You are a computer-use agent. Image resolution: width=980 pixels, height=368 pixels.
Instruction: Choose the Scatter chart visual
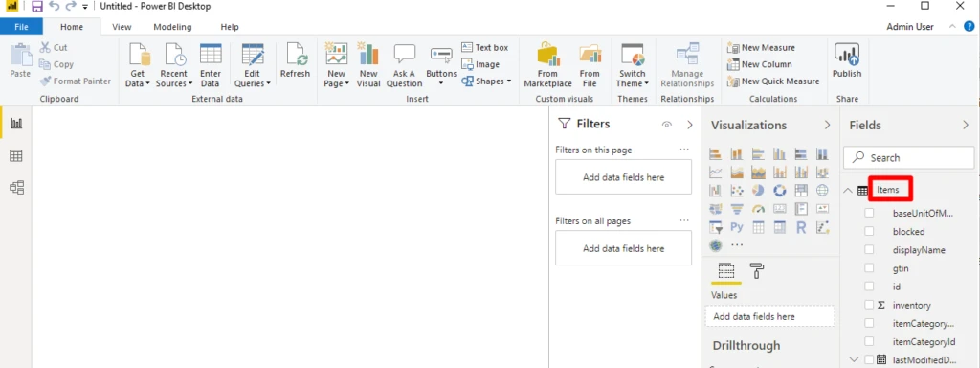pos(737,191)
